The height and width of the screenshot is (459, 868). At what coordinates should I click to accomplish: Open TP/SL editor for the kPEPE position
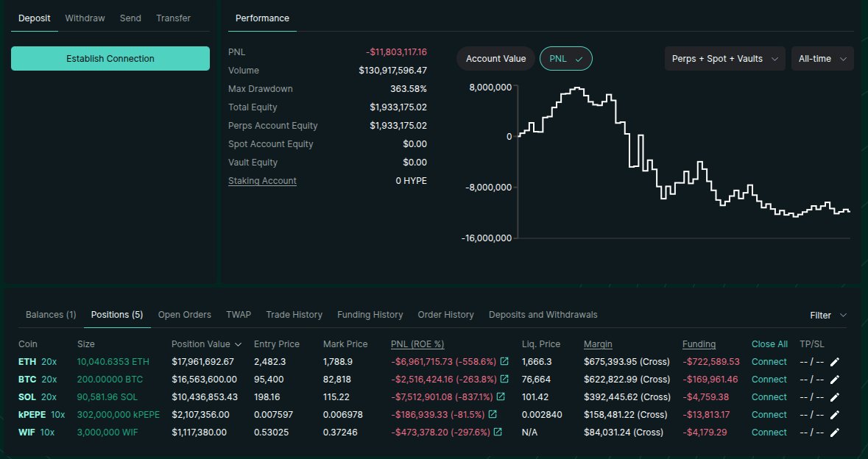[x=836, y=414]
